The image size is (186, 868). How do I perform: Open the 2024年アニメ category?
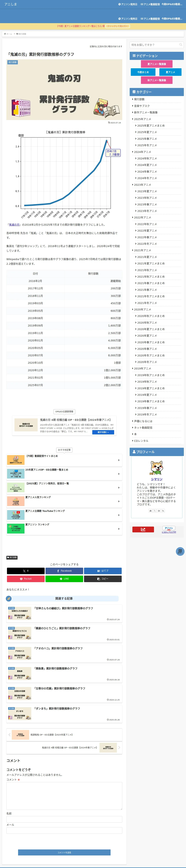142,152
